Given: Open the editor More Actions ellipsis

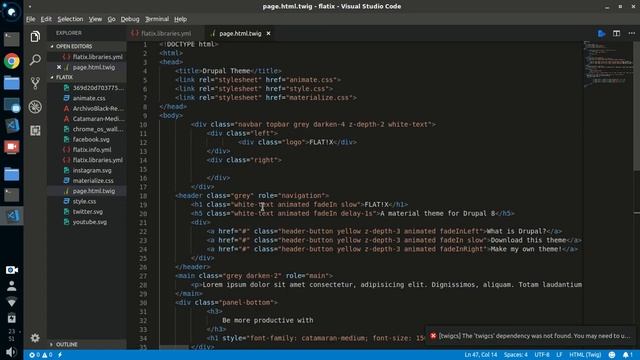Looking at the screenshot, I should (631, 33).
